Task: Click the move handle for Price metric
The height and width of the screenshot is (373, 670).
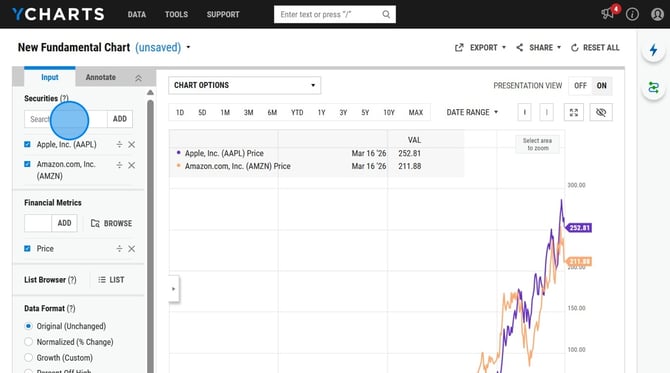Action: point(119,249)
